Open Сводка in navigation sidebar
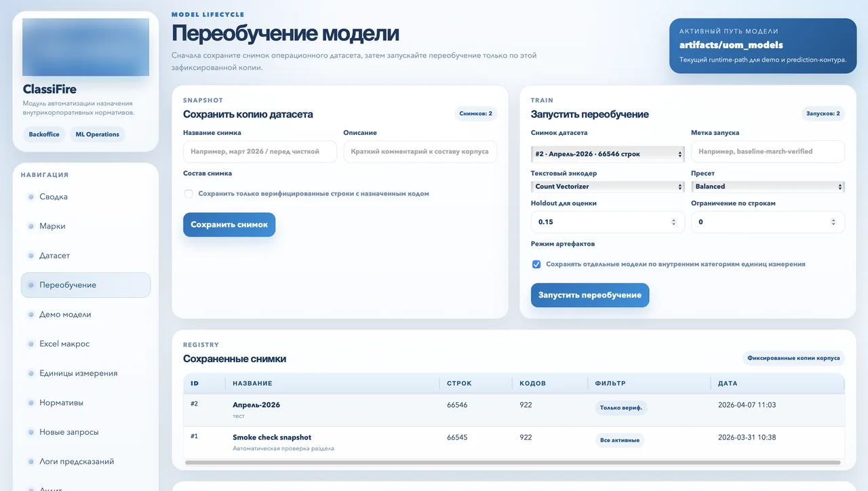 85,197
